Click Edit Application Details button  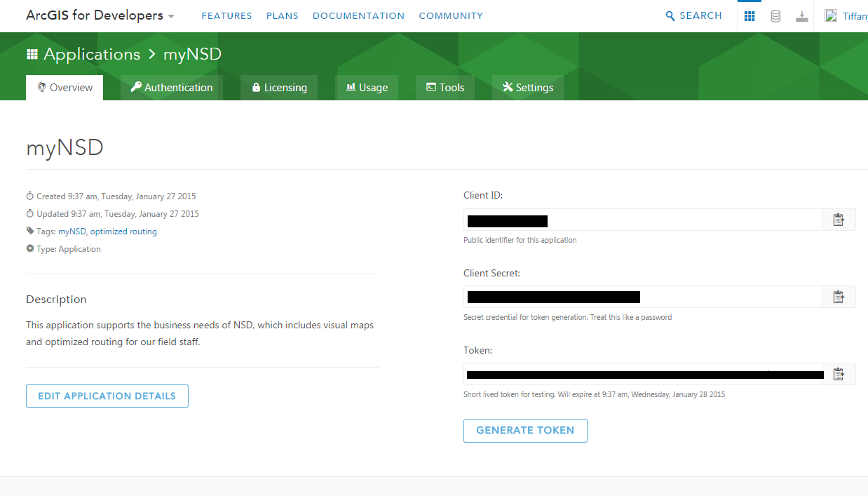[107, 396]
